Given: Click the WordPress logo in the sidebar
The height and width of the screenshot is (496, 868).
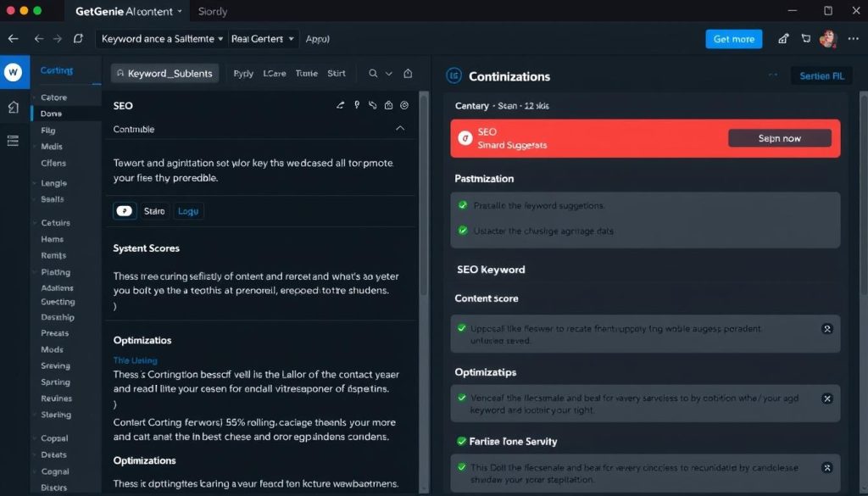Looking at the screenshot, I should (13, 73).
